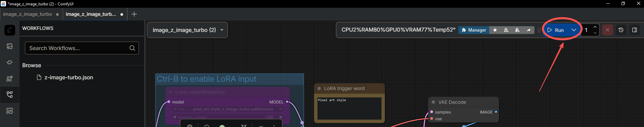The image size is (644, 127).
Task: Click the share arrow icon in toolbar
Action: point(528,30)
